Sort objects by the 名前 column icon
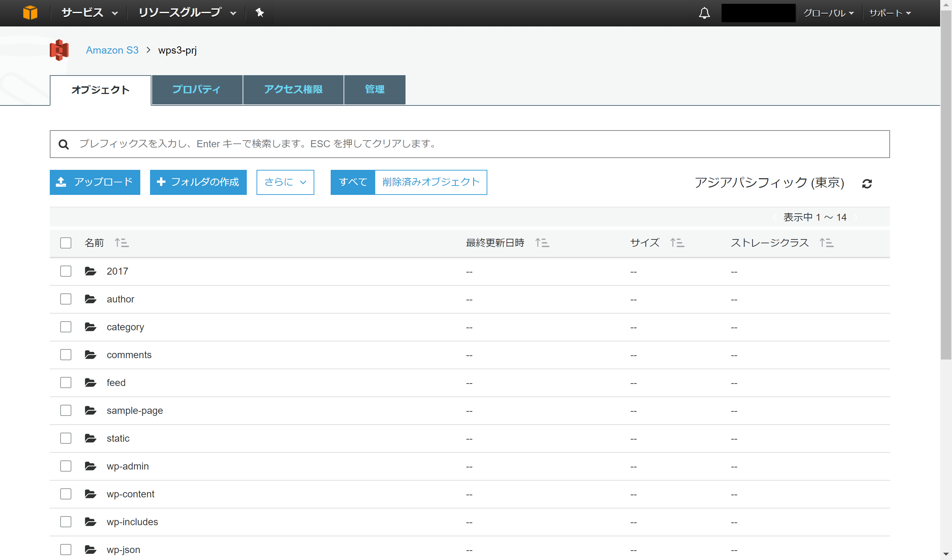The image size is (952, 560). click(121, 243)
